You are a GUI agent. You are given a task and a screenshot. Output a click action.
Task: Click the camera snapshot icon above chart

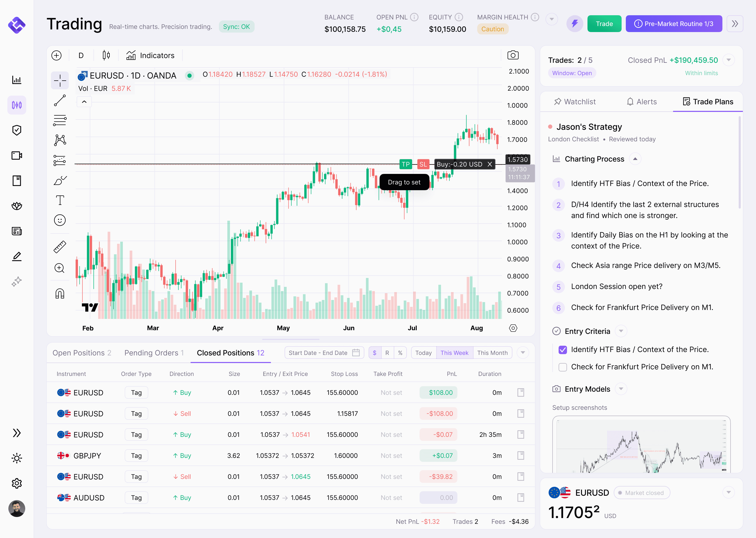(513, 55)
